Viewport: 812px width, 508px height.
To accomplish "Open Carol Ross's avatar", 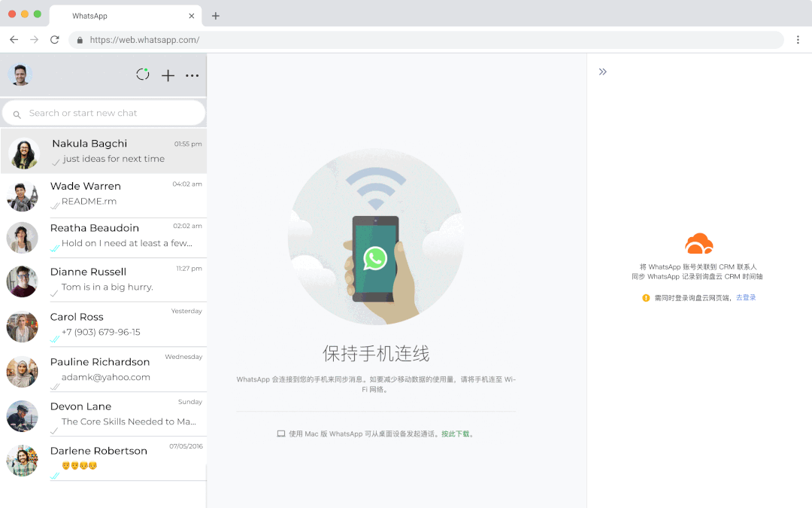I will pyautogui.click(x=23, y=327).
